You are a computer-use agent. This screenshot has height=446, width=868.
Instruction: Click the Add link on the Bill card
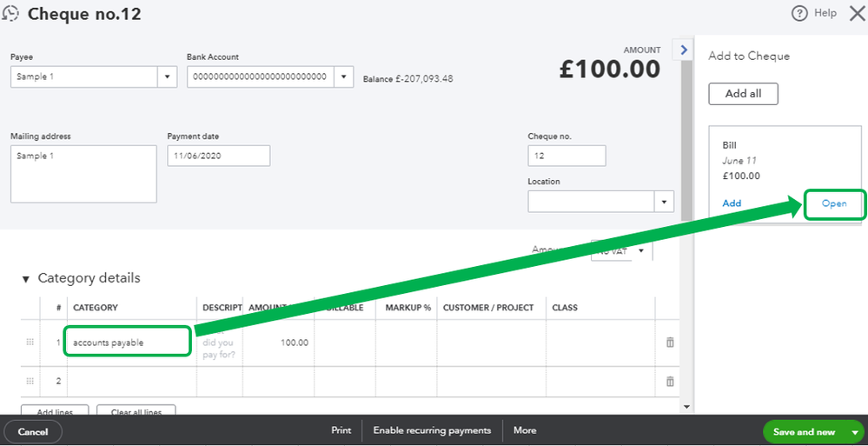[x=732, y=203]
